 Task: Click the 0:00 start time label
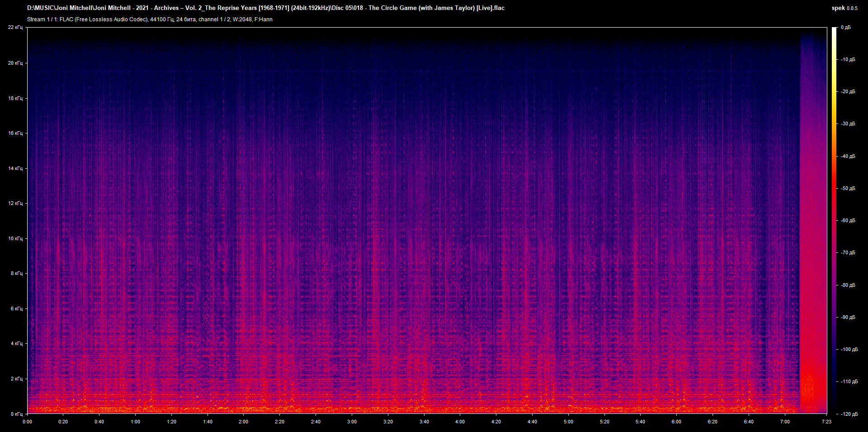coord(27,422)
